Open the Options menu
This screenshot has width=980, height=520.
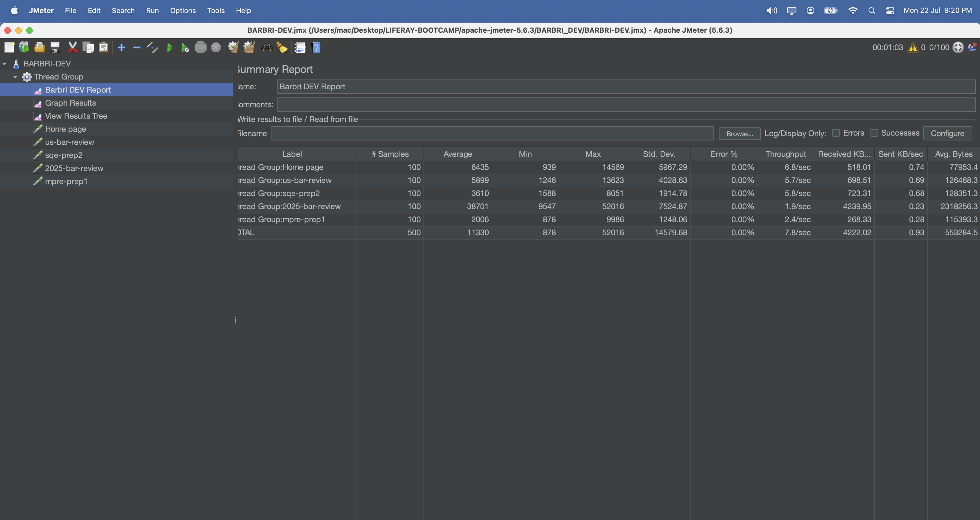(x=183, y=11)
